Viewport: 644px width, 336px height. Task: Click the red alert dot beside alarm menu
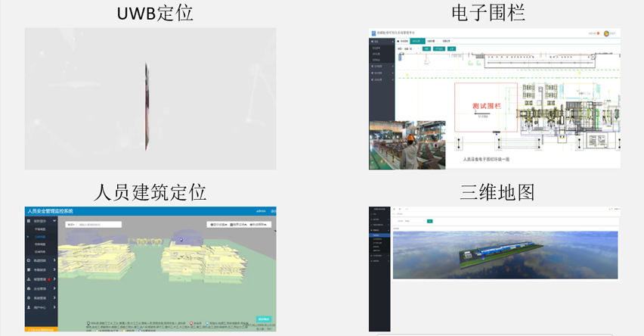[49, 279]
